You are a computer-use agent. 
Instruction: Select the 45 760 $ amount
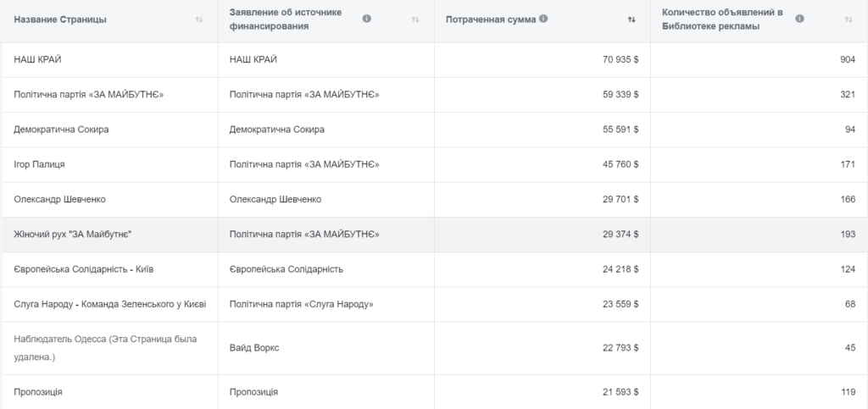coord(620,164)
